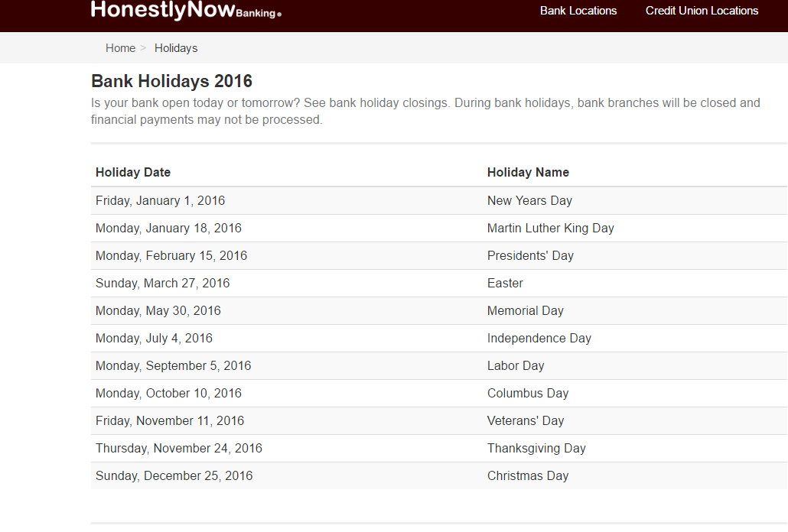This screenshot has height=532, width=788.
Task: Select the Friday, January 1, 2016 row
Action: pos(438,201)
